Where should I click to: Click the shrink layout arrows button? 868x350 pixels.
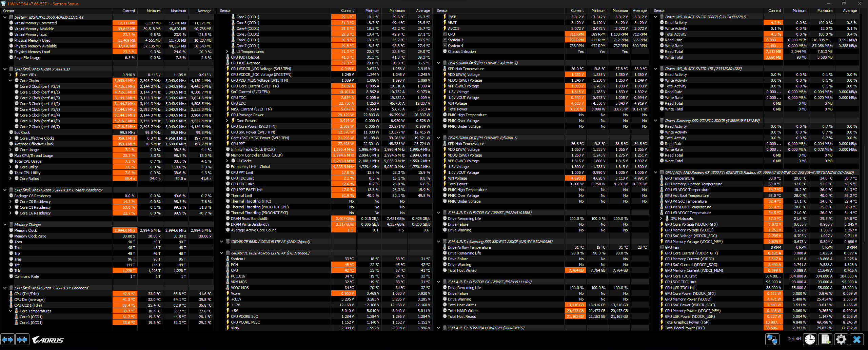pos(22,339)
